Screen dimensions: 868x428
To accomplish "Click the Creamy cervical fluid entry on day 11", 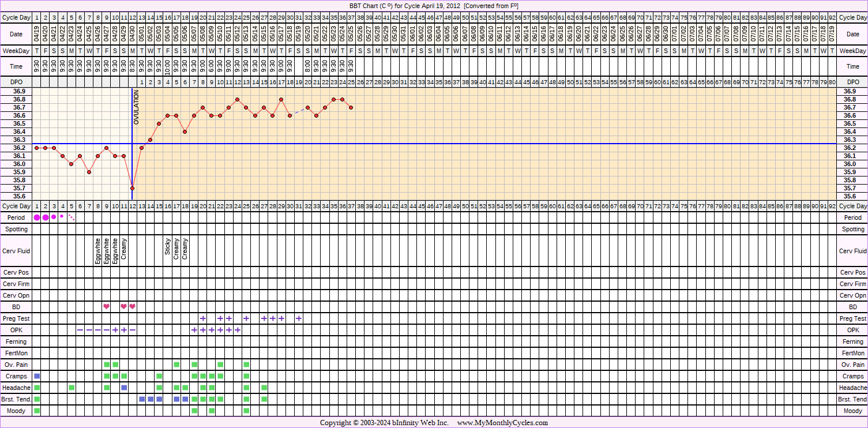I will [x=124, y=247].
